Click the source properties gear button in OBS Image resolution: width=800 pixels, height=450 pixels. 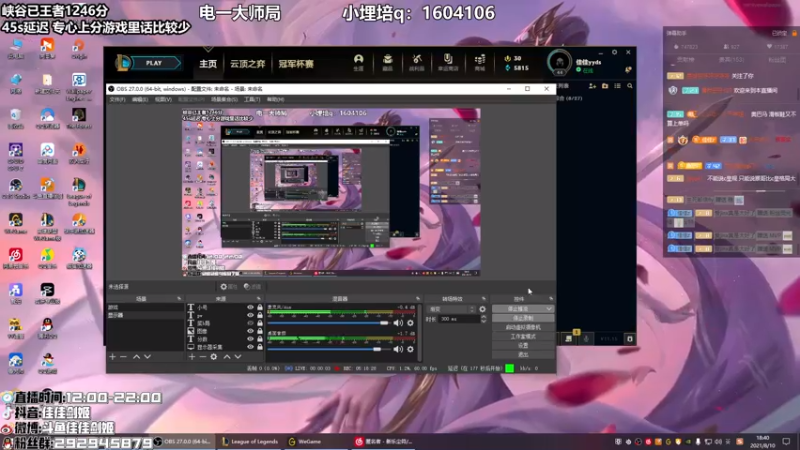(229, 287)
